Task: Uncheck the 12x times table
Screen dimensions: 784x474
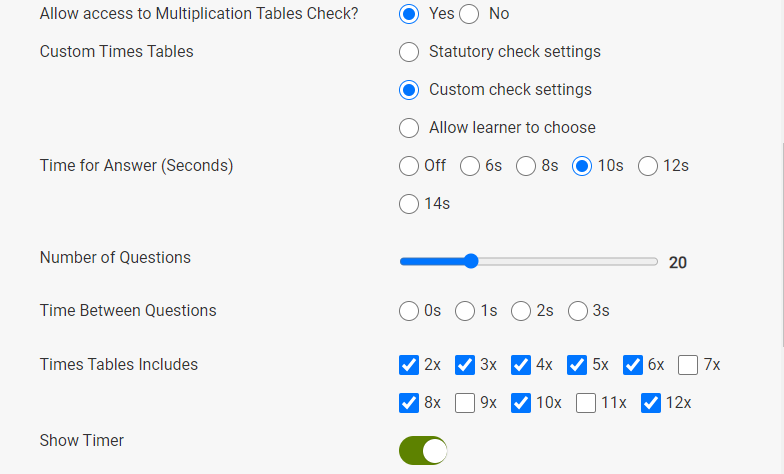Action: point(651,403)
